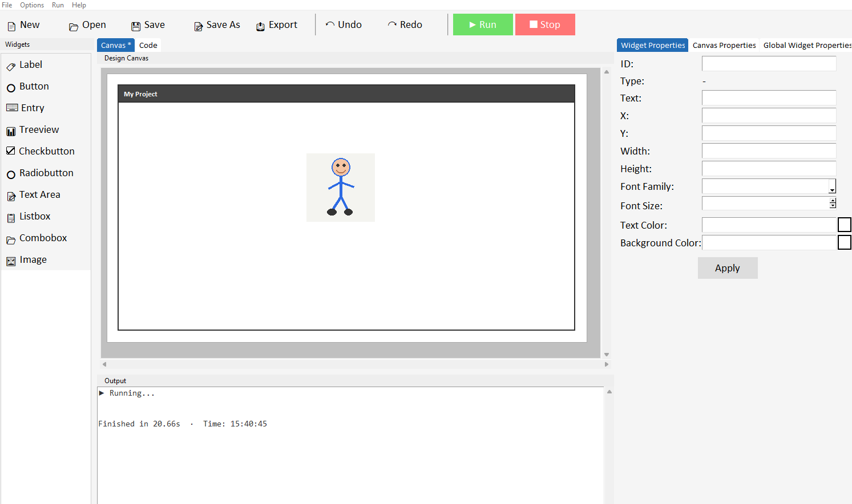
Task: Choose the Checkbutton widget
Action: point(46,151)
